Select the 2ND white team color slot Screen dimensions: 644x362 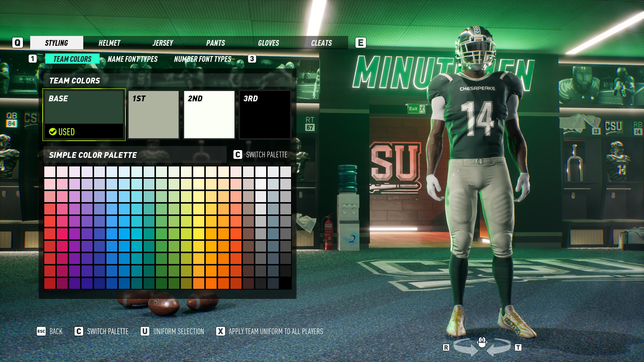(x=209, y=115)
